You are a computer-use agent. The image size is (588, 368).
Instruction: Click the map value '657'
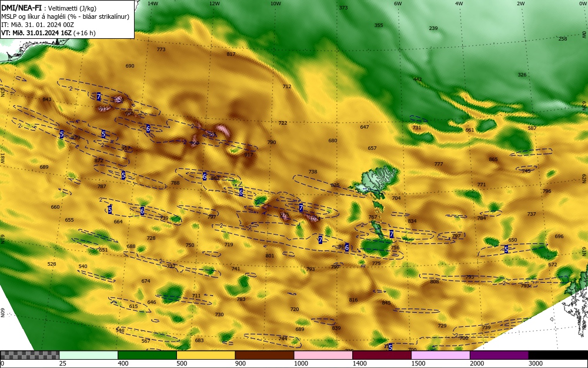click(372, 148)
